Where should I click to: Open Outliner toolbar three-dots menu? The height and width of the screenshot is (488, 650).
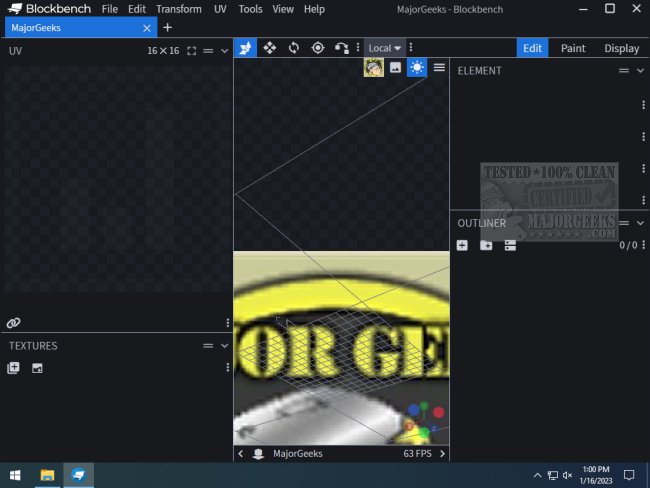click(643, 245)
